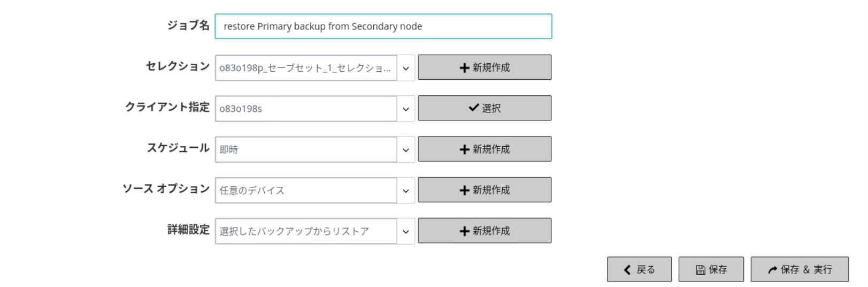Viewport: 868px width, 287px height.
Task: Expand the ソース オプション dropdown arrow
Action: [x=406, y=190]
